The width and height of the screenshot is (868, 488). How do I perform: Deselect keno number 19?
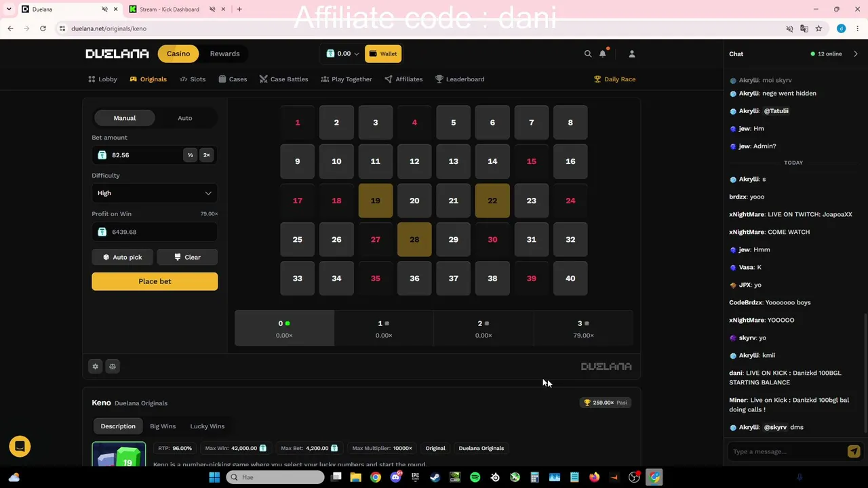tap(376, 201)
